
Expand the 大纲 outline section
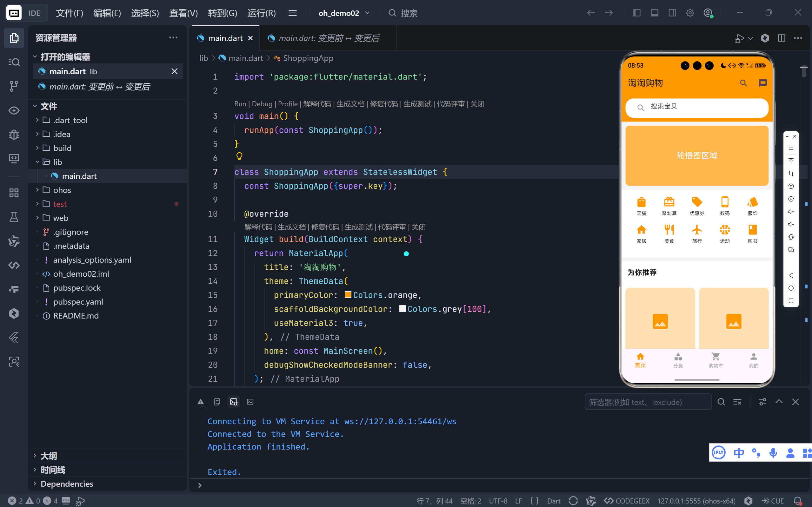click(49, 456)
